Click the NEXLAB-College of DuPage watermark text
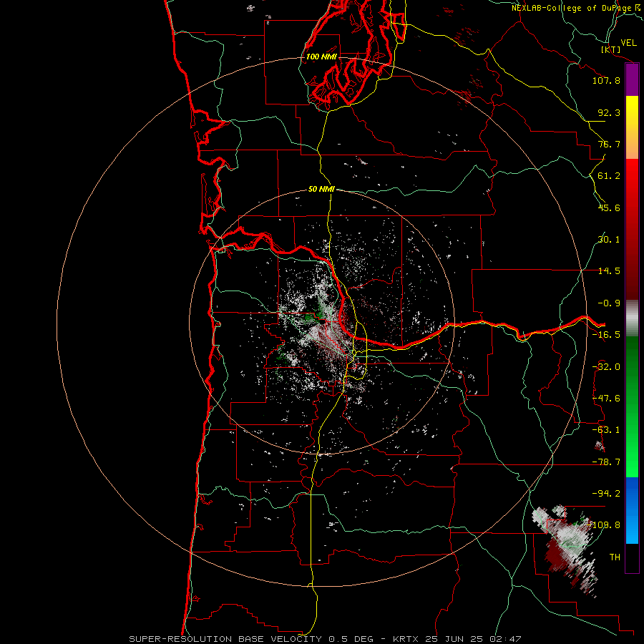The height and width of the screenshot is (644, 644). coord(575,8)
